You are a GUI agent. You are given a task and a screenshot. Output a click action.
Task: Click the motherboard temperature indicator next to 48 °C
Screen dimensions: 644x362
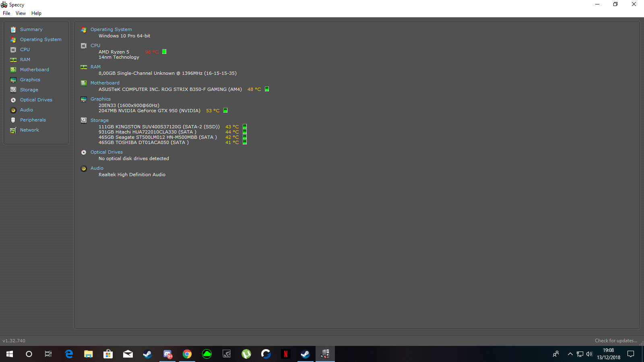(x=267, y=89)
